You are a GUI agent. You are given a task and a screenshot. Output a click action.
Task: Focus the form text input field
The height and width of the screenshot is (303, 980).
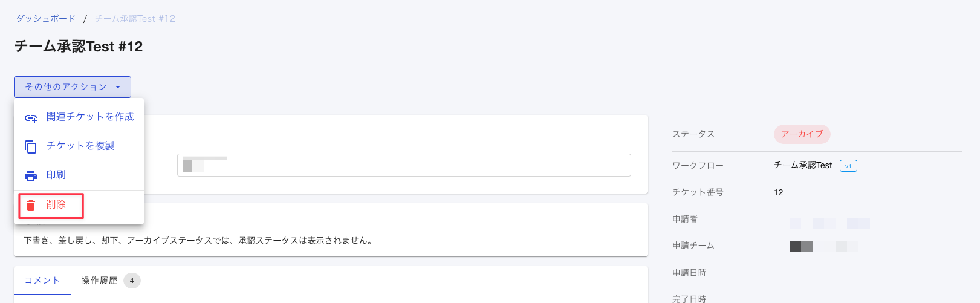click(x=404, y=165)
